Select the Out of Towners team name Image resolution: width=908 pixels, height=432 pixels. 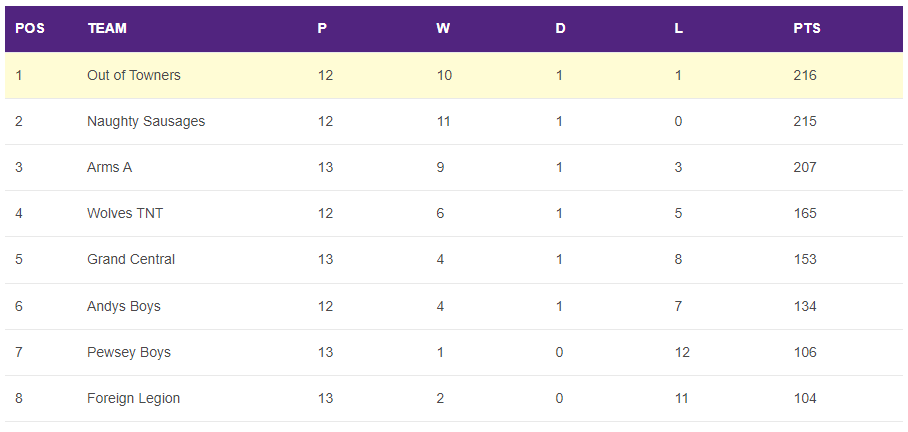click(134, 75)
